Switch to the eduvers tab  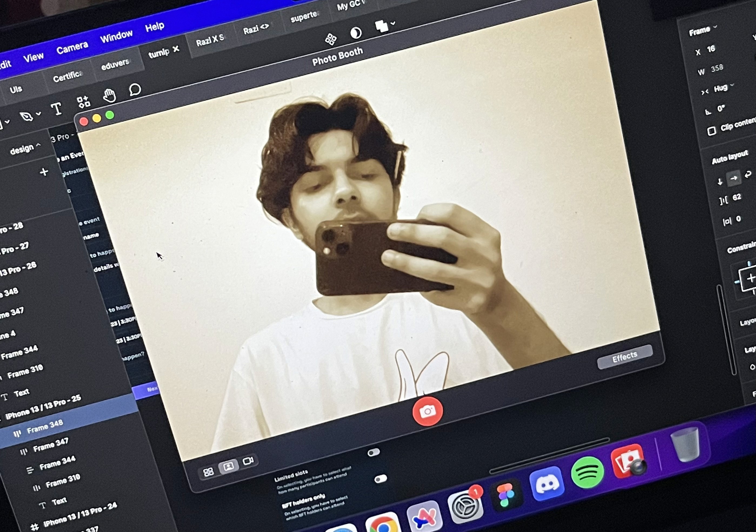[x=116, y=65]
